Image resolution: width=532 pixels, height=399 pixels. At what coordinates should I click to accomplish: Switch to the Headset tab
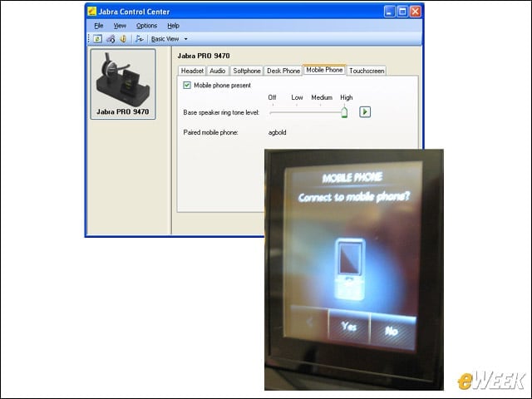pyautogui.click(x=192, y=71)
